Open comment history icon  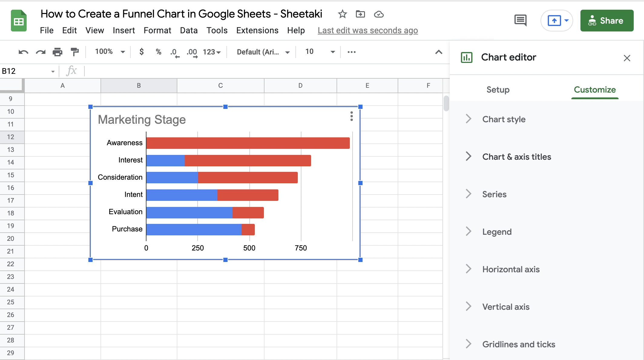click(x=520, y=21)
